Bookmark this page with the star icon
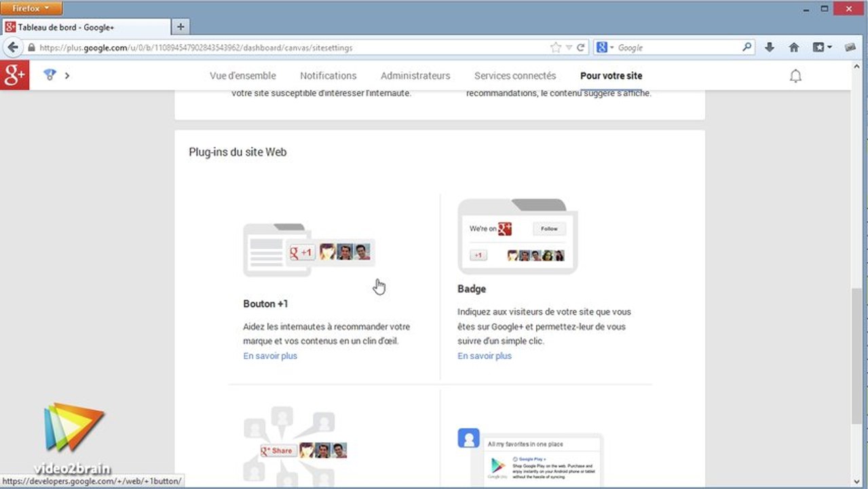868x489 pixels. click(x=556, y=48)
